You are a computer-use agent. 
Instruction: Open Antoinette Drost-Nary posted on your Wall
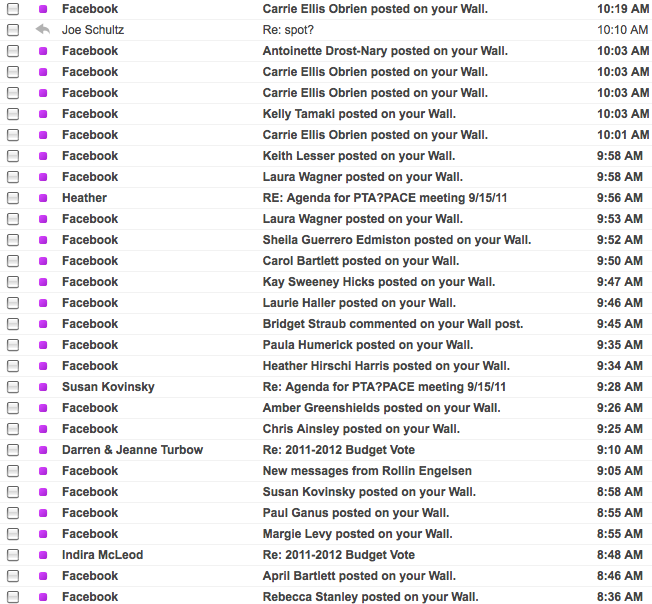[385, 51]
